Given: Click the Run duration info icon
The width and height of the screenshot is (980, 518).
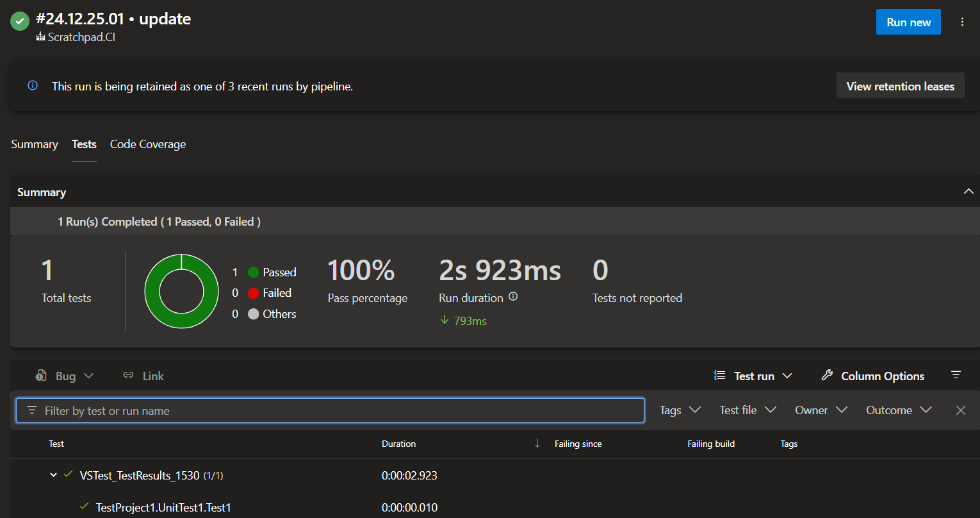Looking at the screenshot, I should click(x=513, y=297).
